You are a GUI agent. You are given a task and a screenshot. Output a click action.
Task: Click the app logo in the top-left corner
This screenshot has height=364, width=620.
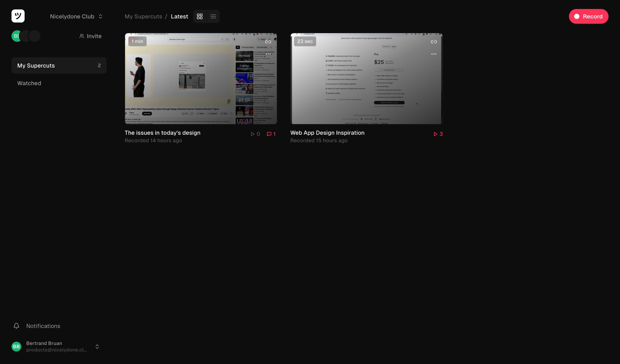pos(18,16)
